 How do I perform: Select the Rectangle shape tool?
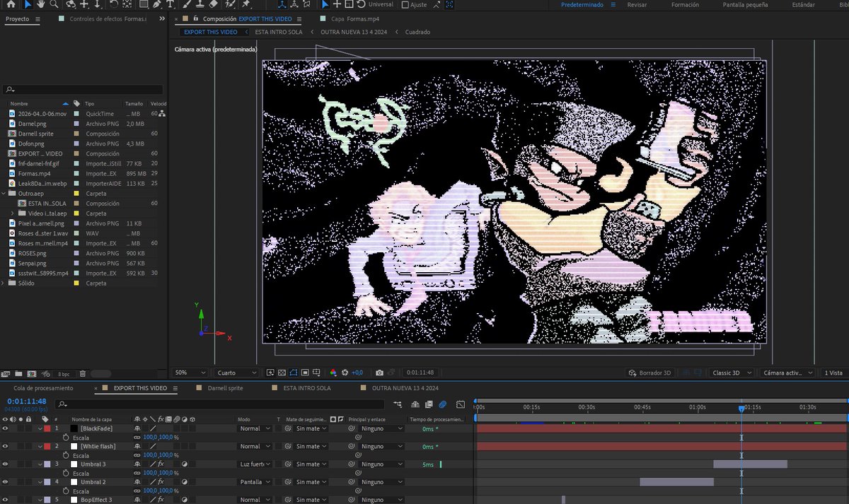144,4
